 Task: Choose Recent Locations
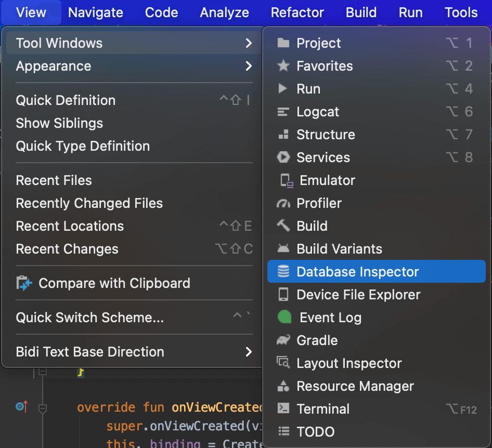coord(134,226)
